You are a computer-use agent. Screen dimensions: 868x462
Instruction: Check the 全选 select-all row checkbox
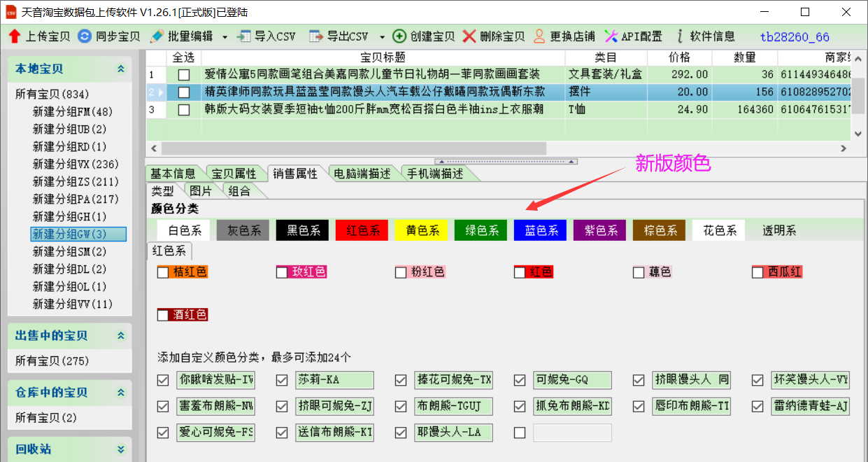click(183, 57)
